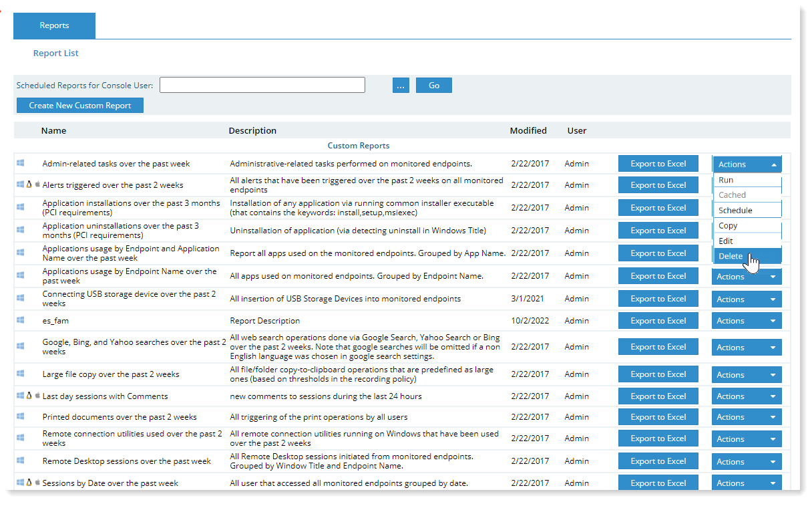The image size is (812, 508).
Task: Click Apple icon on Last day sessions row
Action: click(x=37, y=396)
